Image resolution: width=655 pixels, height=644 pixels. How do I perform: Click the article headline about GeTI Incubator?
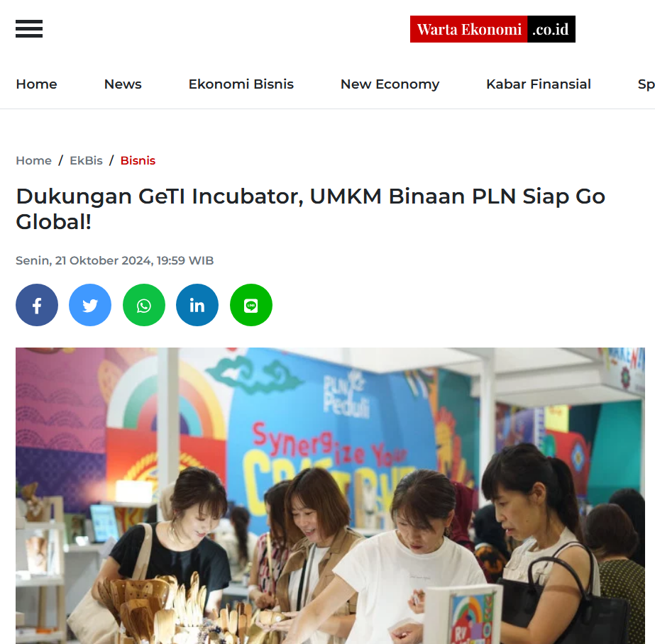pyautogui.click(x=310, y=209)
